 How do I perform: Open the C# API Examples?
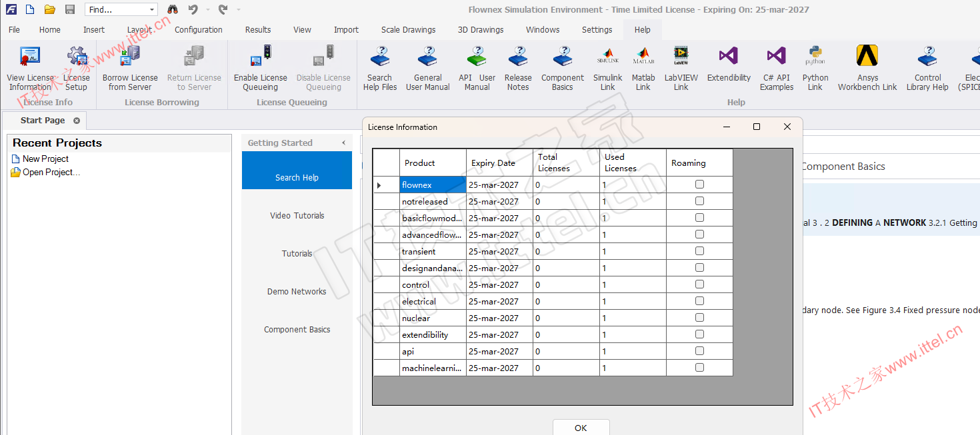click(777, 69)
